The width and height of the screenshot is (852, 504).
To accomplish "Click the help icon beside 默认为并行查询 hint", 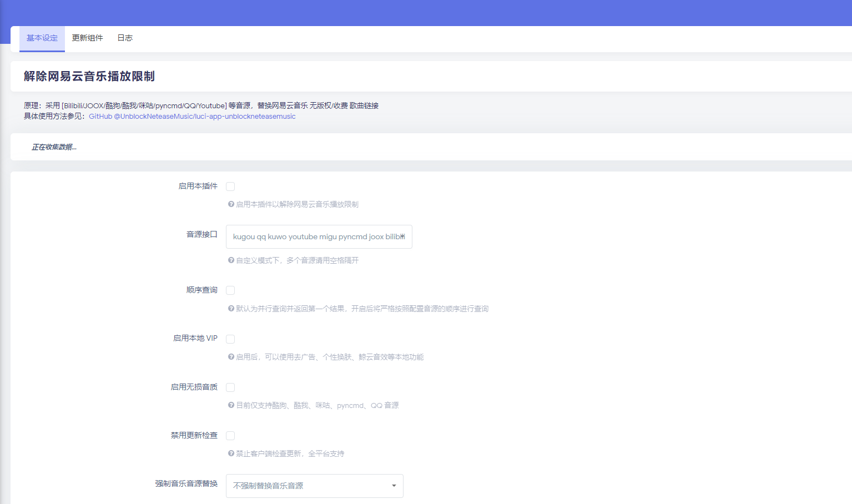I will (x=231, y=309).
